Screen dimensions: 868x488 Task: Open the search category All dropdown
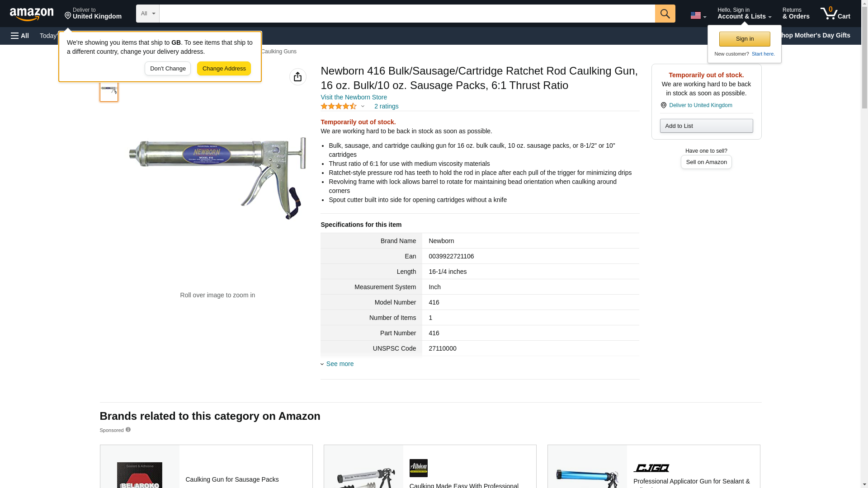[147, 14]
